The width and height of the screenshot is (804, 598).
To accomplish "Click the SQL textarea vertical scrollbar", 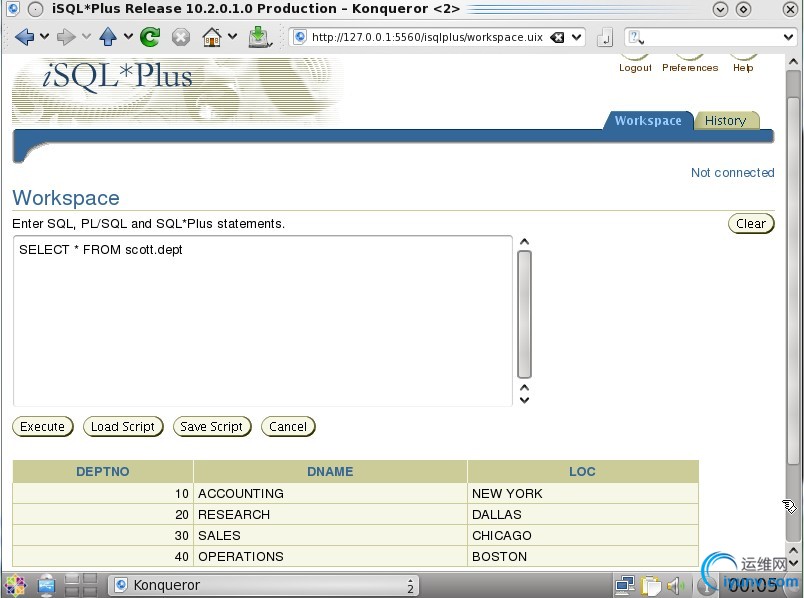I will click(x=524, y=314).
